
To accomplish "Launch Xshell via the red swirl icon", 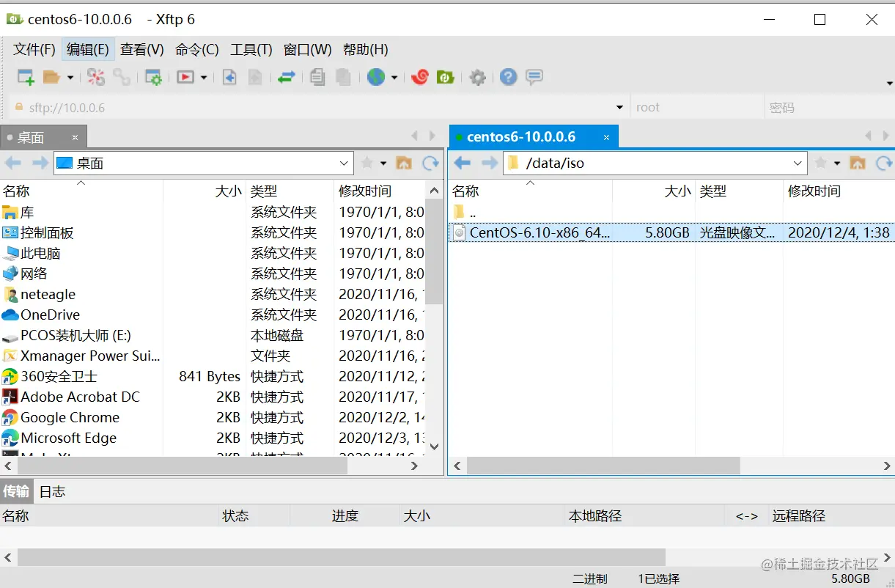I will pyautogui.click(x=419, y=76).
